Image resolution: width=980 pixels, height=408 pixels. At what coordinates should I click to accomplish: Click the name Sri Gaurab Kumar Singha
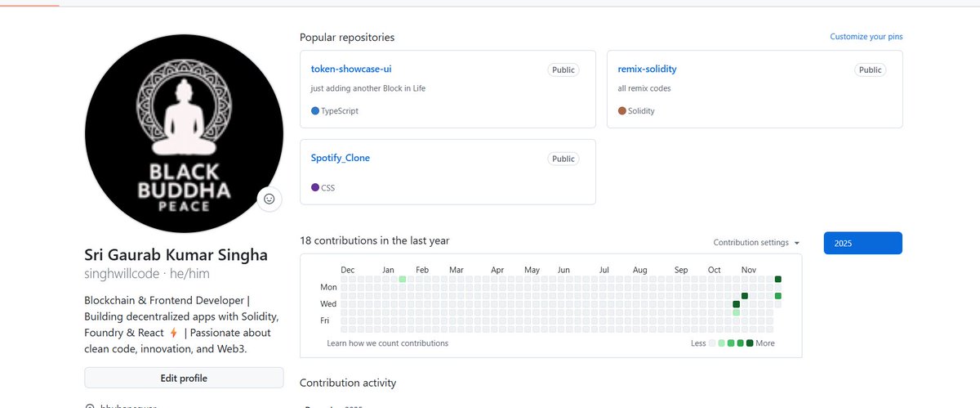[x=176, y=255]
